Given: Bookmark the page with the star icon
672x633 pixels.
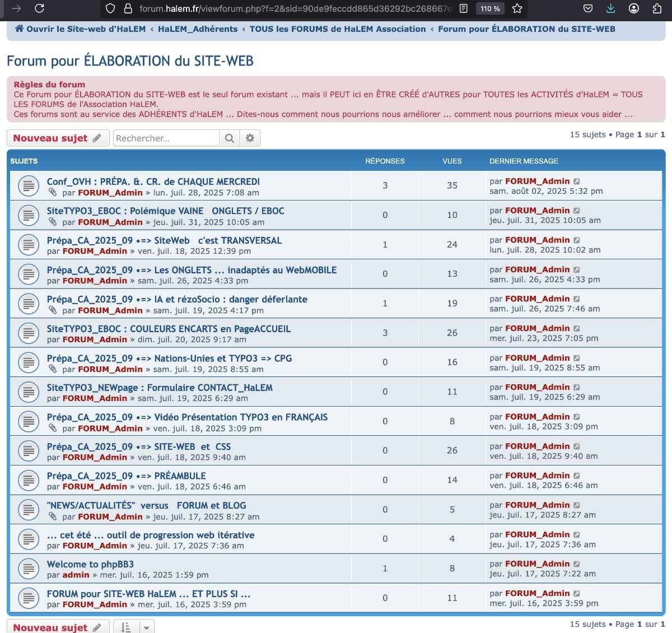Looking at the screenshot, I should coord(516,8).
